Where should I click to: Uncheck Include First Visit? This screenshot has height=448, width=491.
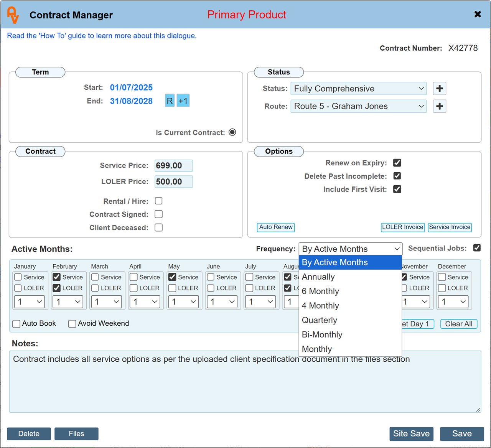(397, 189)
